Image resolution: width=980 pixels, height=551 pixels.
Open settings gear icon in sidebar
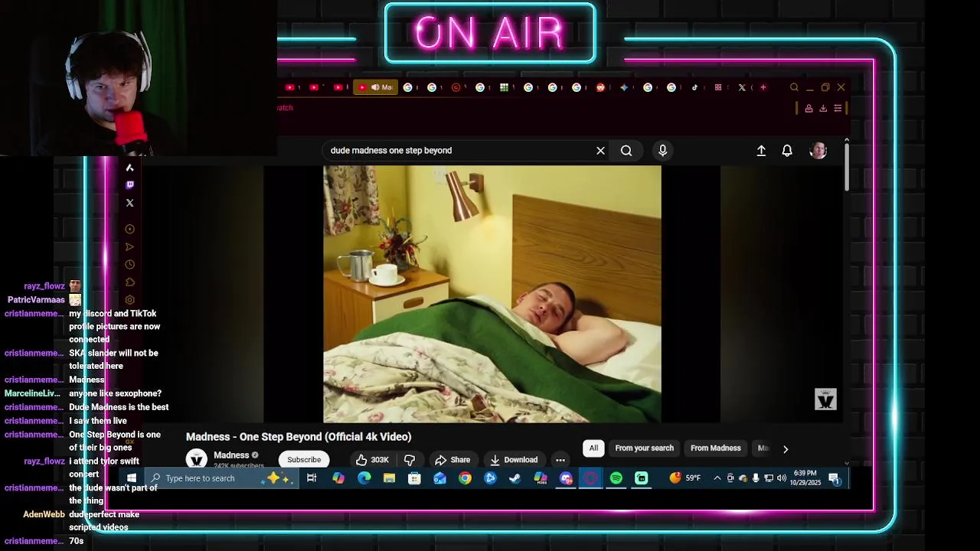click(129, 300)
